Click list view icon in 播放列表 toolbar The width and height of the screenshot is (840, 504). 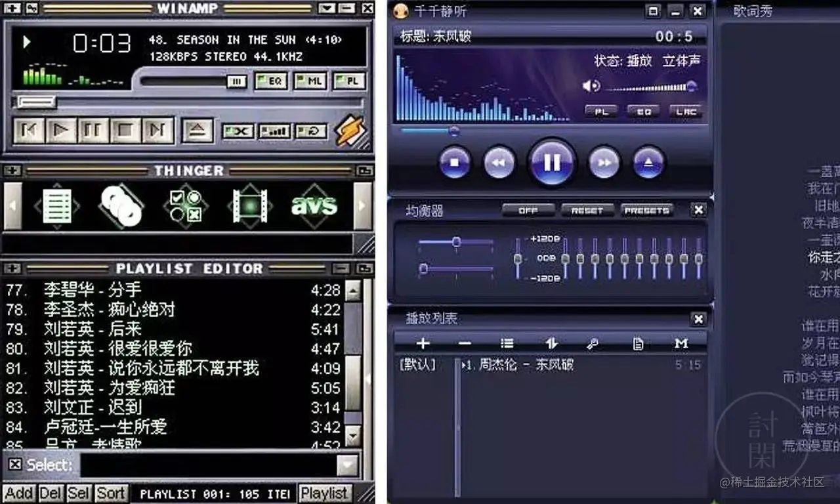point(507,343)
